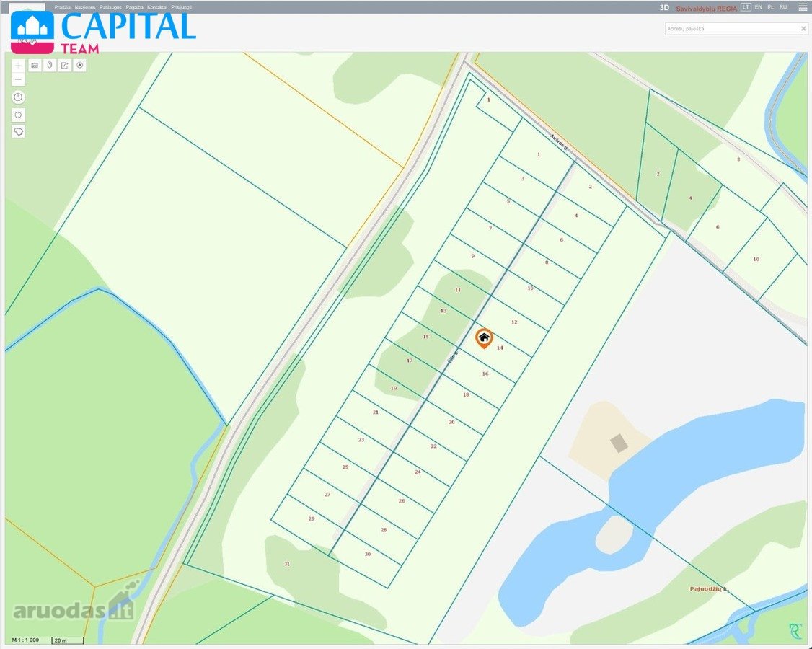Open the Naujienos menu item
Screen dimensions: 812x649
pos(85,7)
